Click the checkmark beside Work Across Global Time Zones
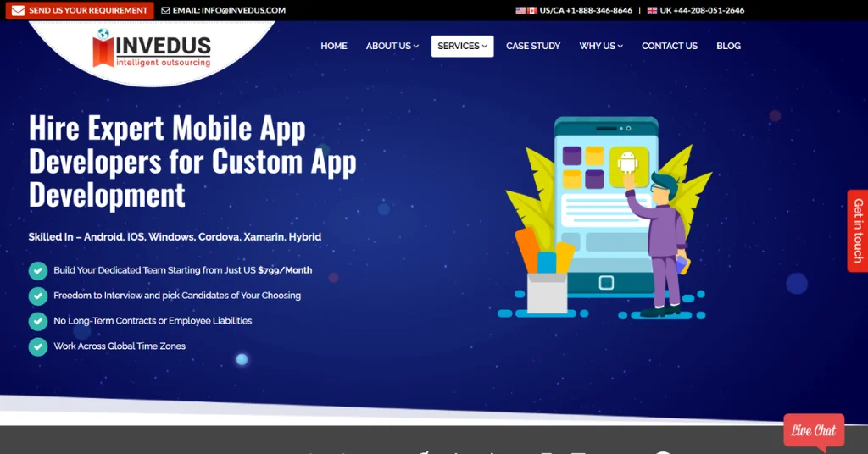 click(x=38, y=346)
